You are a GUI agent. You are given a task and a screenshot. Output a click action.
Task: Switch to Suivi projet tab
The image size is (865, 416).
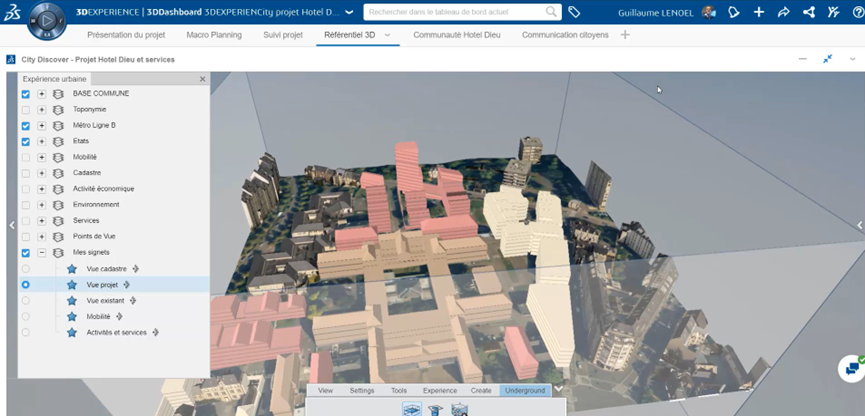point(283,35)
